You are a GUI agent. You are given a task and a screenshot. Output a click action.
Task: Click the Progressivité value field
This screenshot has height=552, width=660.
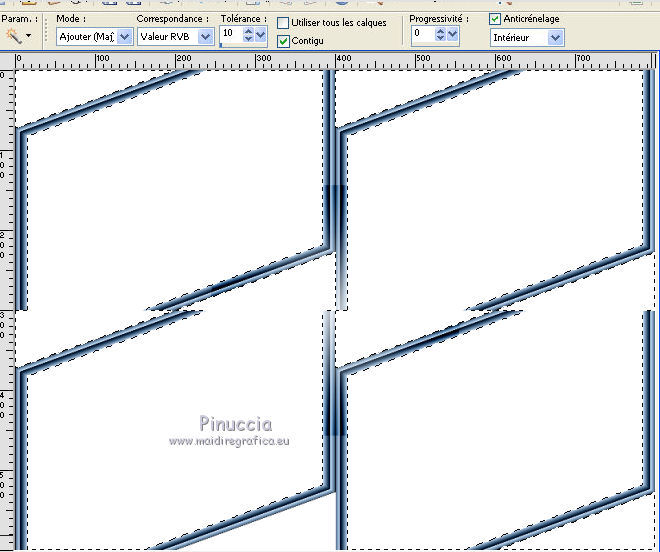click(422, 34)
